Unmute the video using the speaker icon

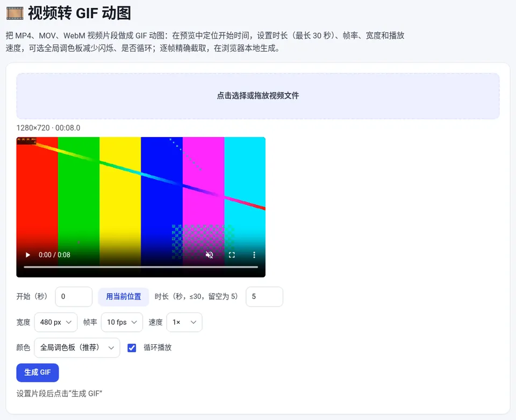[209, 255]
